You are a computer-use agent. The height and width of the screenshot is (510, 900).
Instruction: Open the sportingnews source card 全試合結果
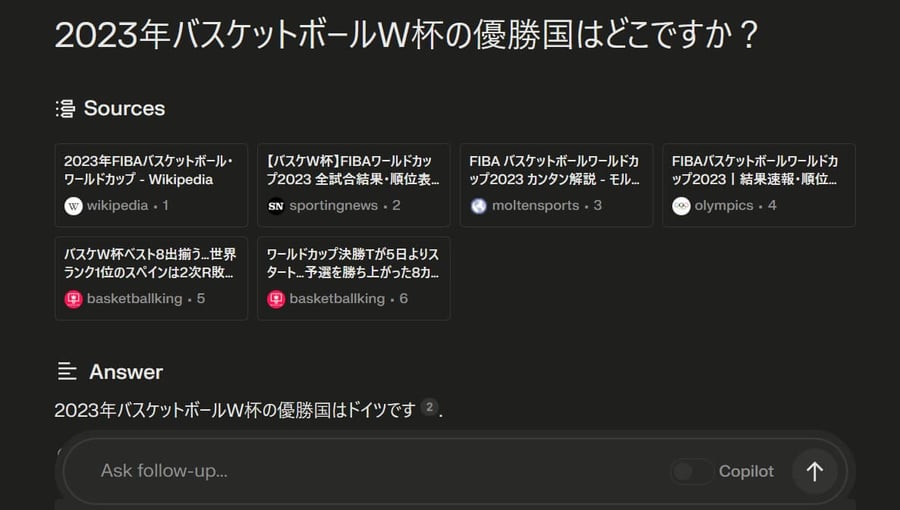pos(354,185)
